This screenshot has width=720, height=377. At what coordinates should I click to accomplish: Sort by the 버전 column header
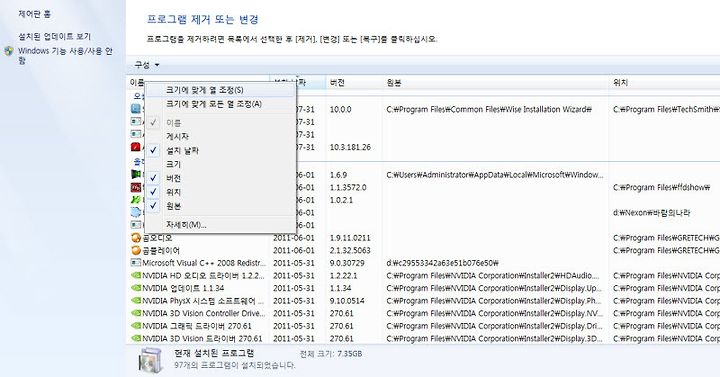[x=354, y=83]
